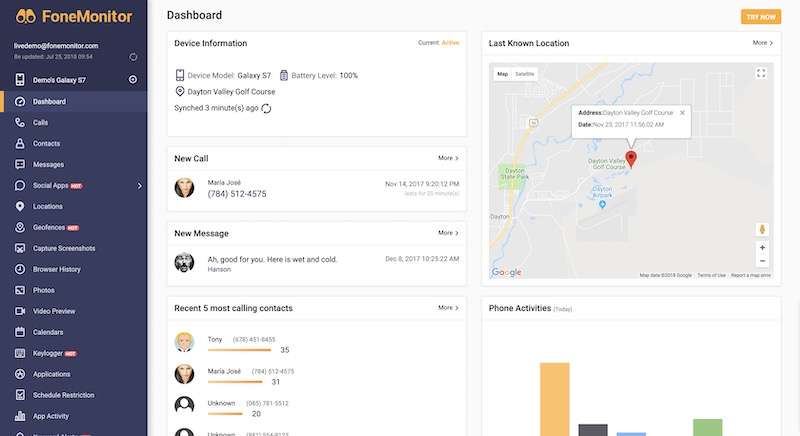The image size is (800, 436).
Task: Toggle device selector next to Demo's Galaxy S7
Action: point(133,80)
